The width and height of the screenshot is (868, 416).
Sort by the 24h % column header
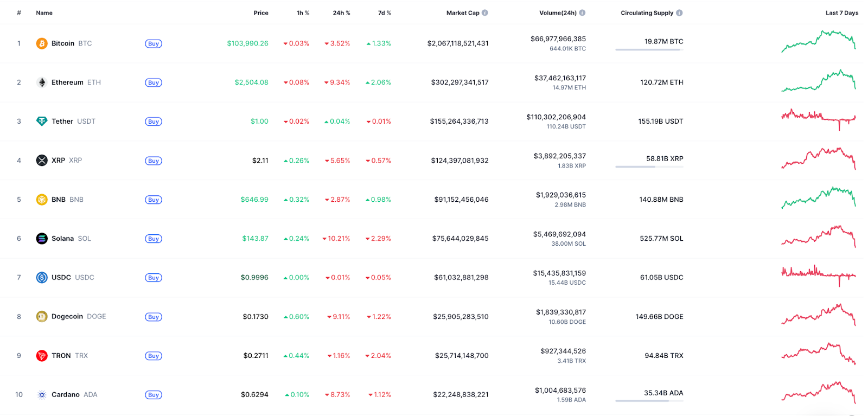click(341, 12)
